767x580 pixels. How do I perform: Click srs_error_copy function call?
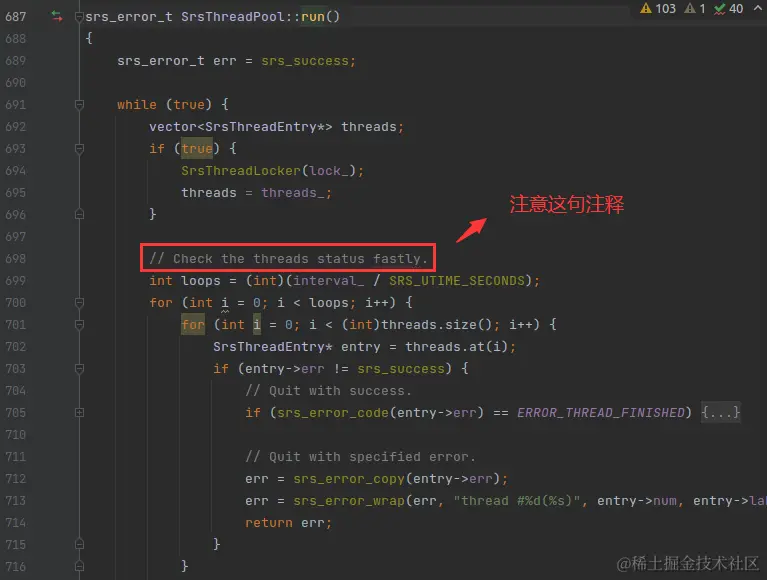click(x=349, y=479)
